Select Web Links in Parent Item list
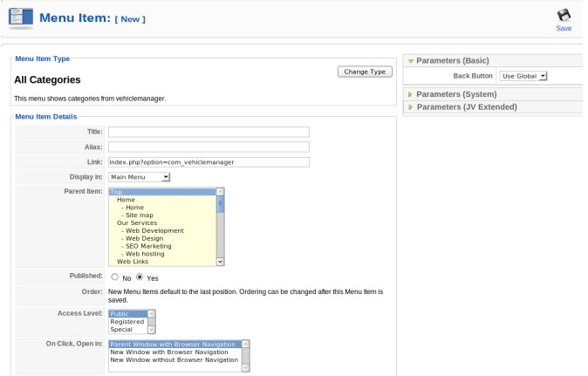588x376 pixels. [162, 262]
